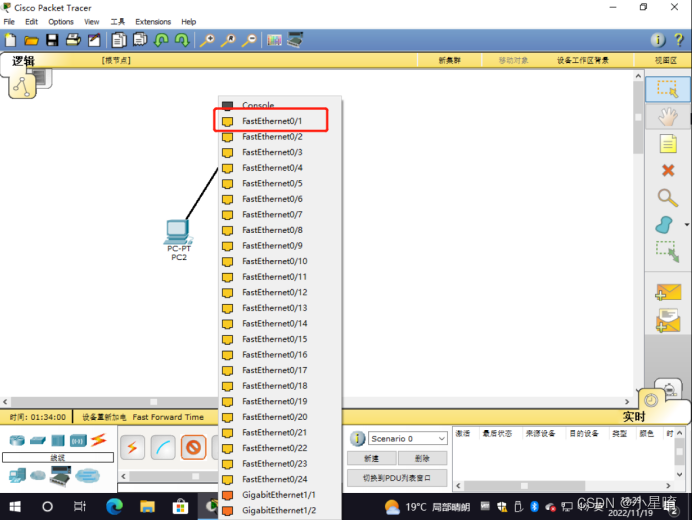Select GigabitEthernet1/2 port in the list

coord(280,510)
